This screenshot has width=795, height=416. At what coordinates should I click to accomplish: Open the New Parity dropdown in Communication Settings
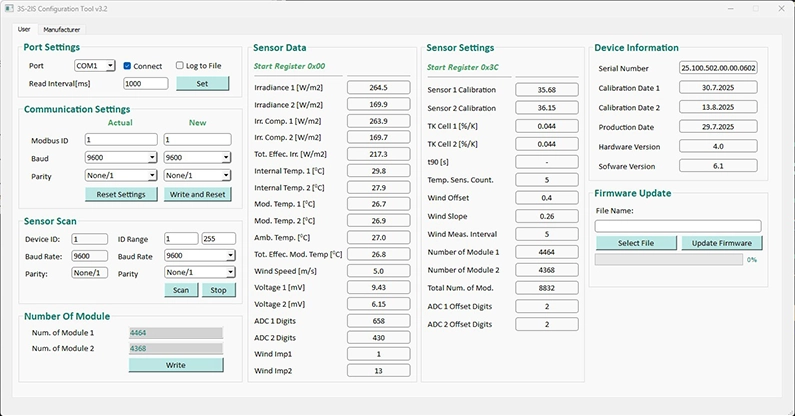[x=200, y=176]
